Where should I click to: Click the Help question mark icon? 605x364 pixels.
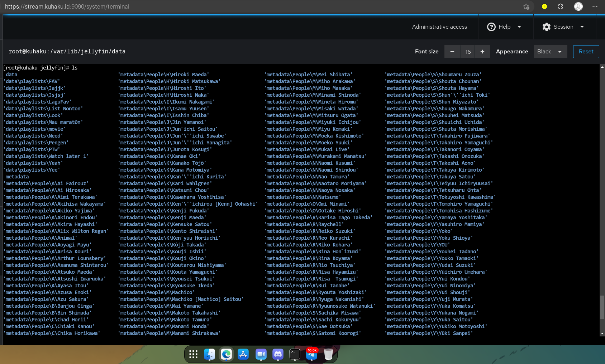pyautogui.click(x=491, y=27)
